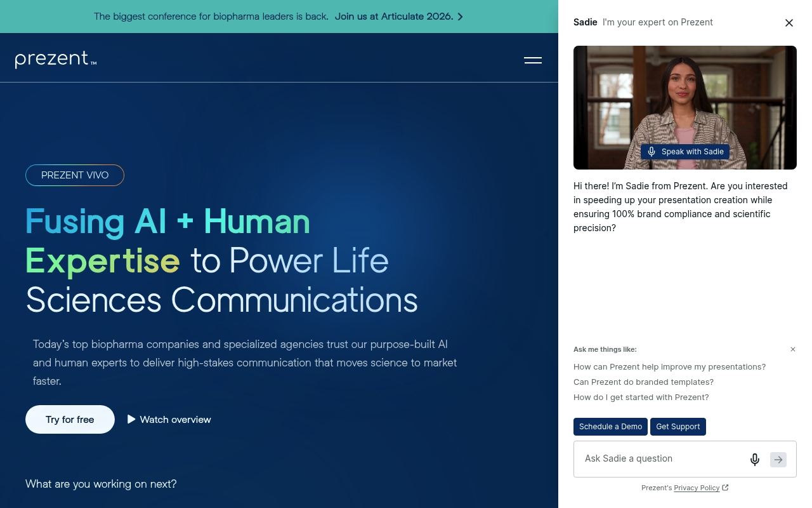Click the 'Fusing AI + Human Expertise' headline
Image resolution: width=812 pixels, height=508 pixels.
tap(221, 260)
